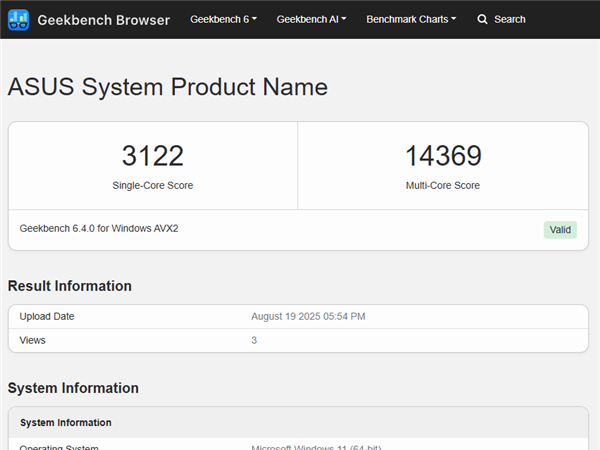Click the large System Information section heading
Screen dimensions: 600x450
pyautogui.click(x=73, y=388)
